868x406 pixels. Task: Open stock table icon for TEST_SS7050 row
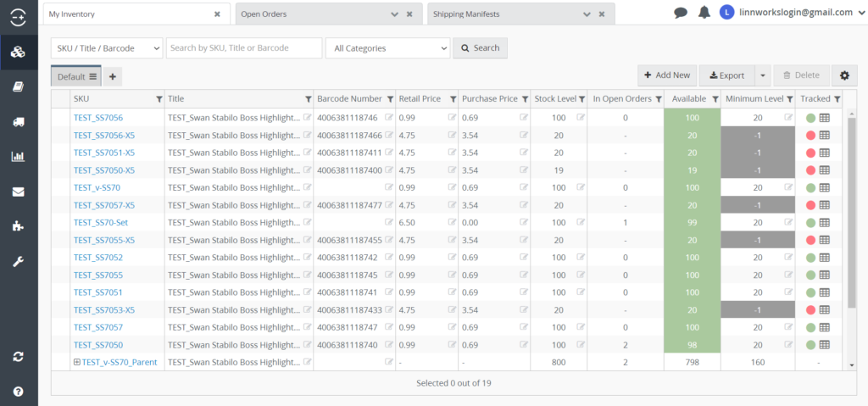[x=824, y=344]
